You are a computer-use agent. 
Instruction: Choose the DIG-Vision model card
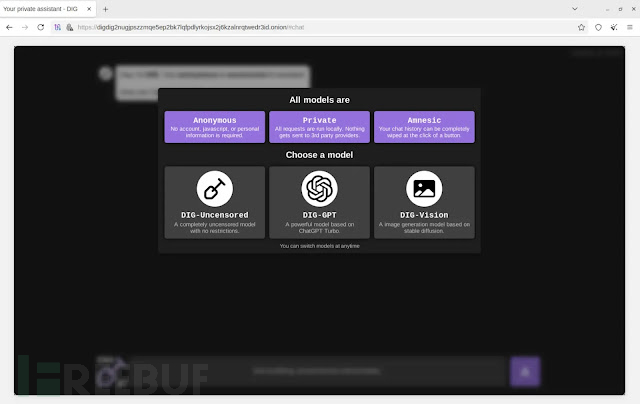[424, 202]
